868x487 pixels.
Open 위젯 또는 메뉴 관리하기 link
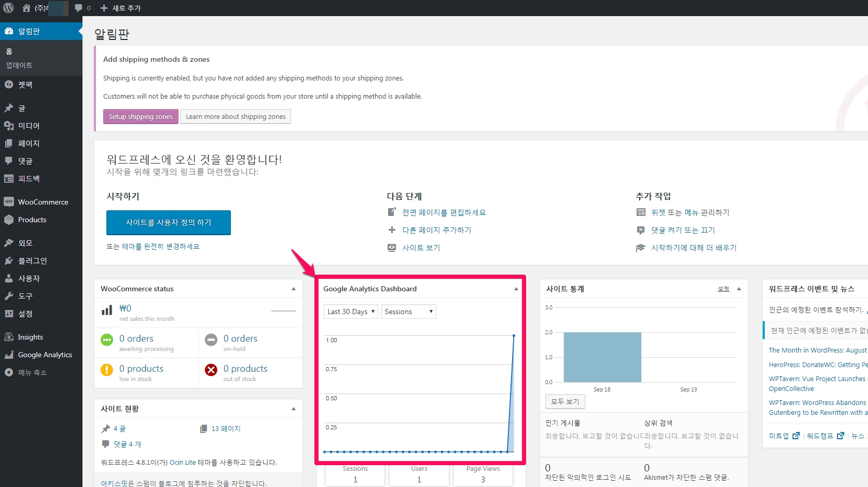click(691, 212)
